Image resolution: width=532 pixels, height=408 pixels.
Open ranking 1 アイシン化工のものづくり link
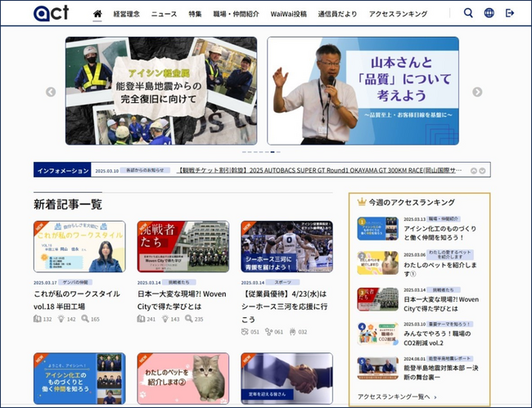(x=440, y=233)
